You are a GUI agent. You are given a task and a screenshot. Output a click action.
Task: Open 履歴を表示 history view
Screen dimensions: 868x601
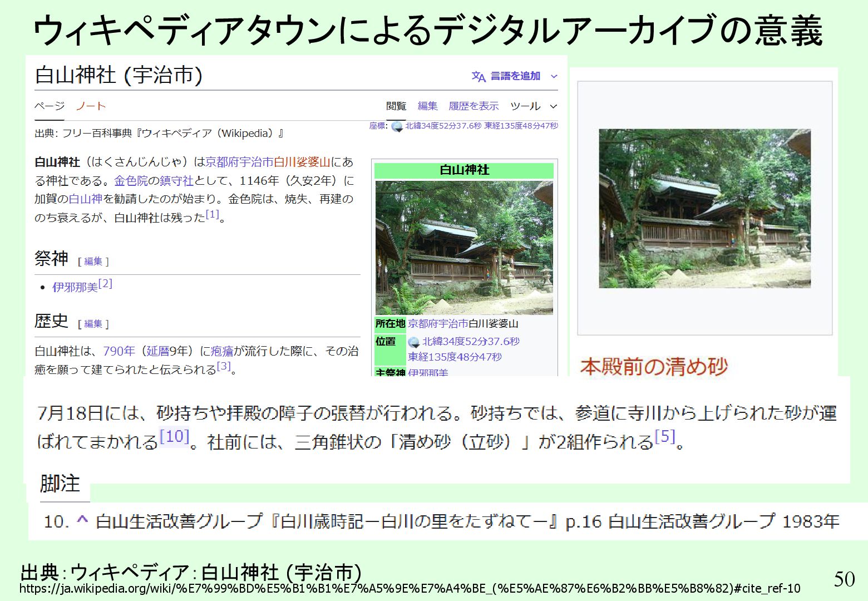(474, 106)
